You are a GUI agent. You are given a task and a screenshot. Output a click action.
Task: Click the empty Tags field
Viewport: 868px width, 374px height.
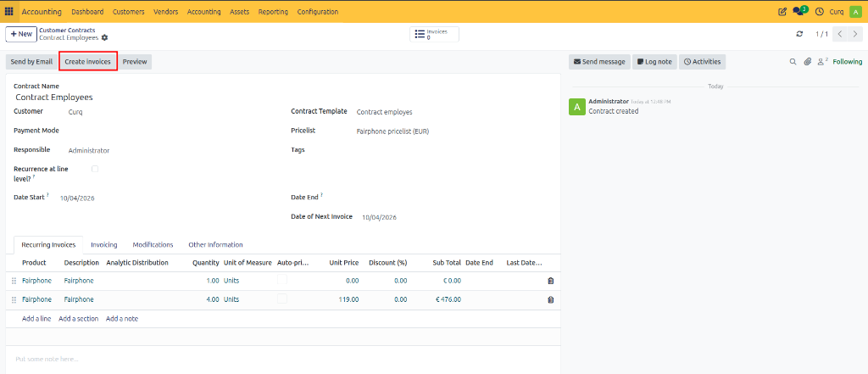[454, 150]
